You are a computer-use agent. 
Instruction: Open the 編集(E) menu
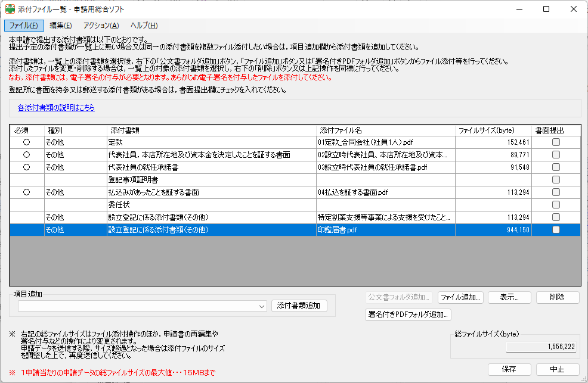pos(60,25)
